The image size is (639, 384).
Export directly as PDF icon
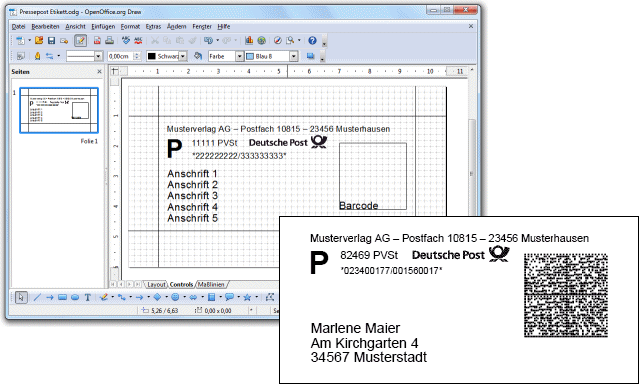pyautogui.click(x=97, y=40)
